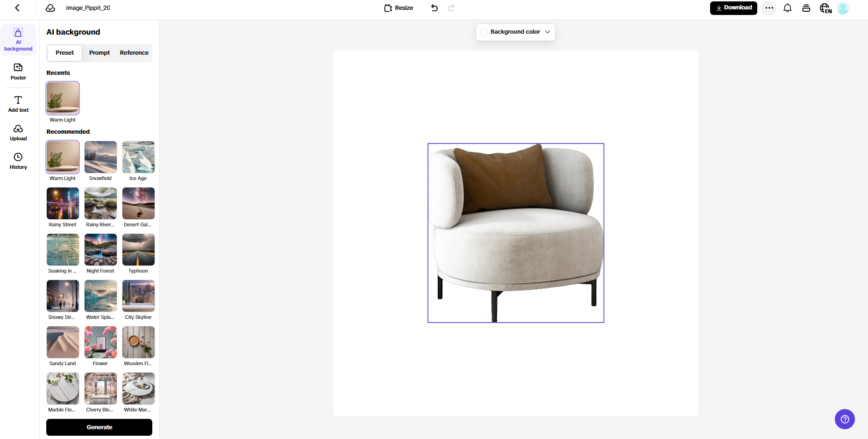
Task: Select the Cherry Blossom background preset
Action: (x=100, y=389)
